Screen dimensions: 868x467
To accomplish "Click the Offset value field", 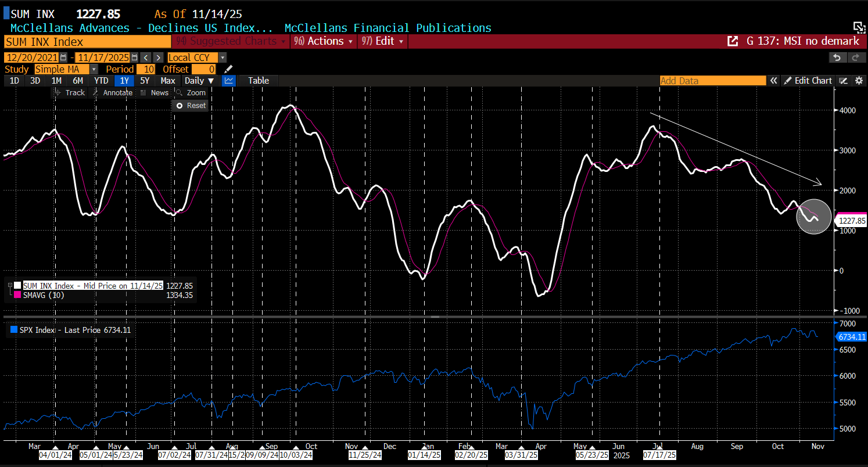I will pos(204,69).
